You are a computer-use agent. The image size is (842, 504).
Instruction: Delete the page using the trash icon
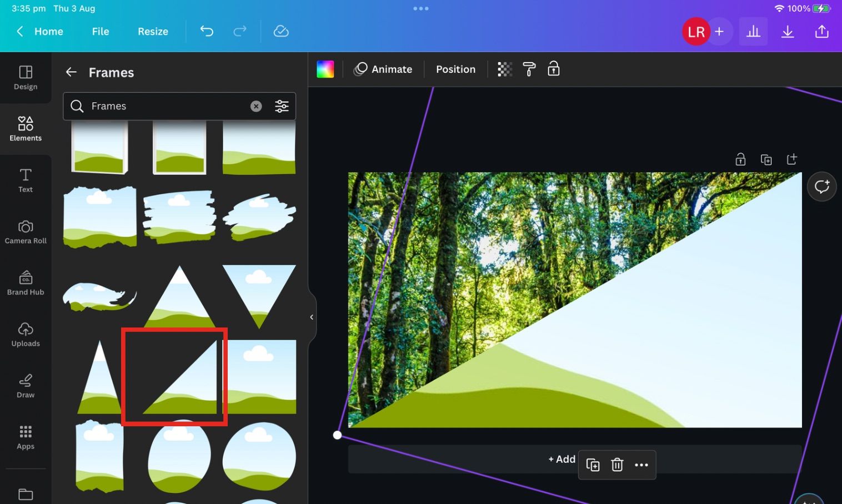(617, 465)
